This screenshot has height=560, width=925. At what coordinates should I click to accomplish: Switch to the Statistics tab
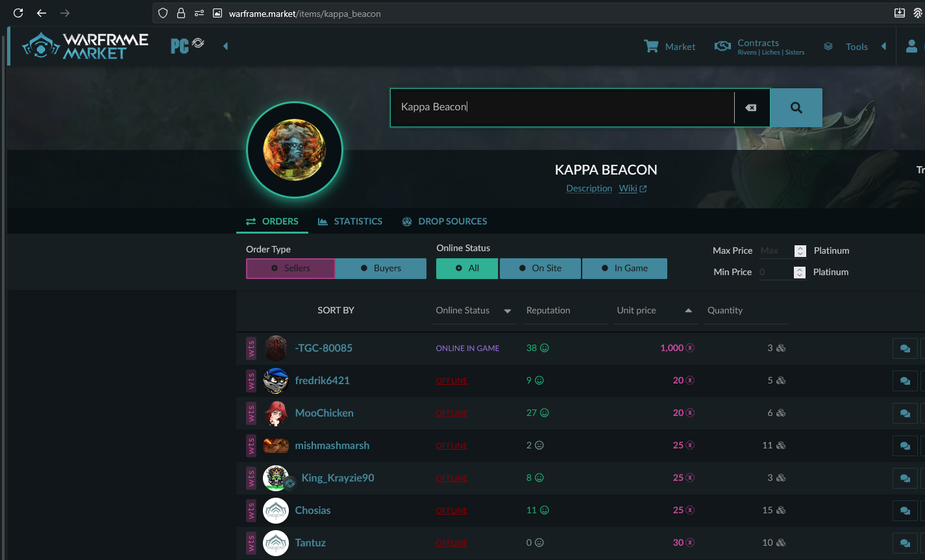click(351, 221)
